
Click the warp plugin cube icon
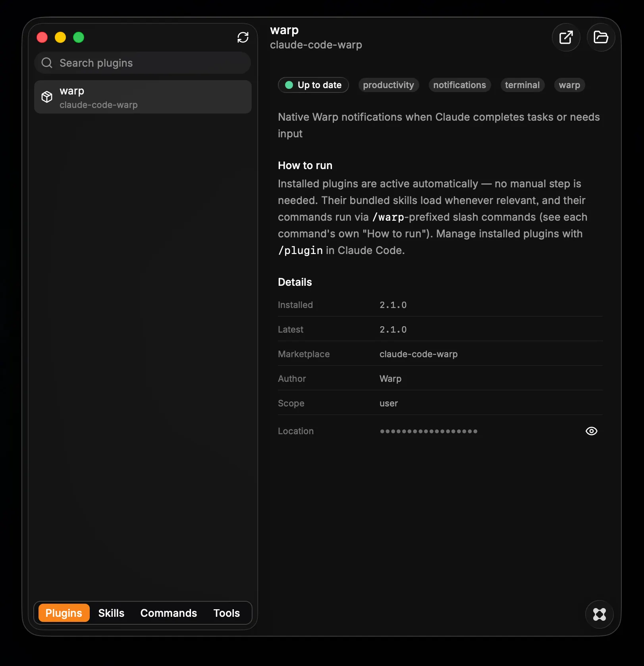coord(47,97)
